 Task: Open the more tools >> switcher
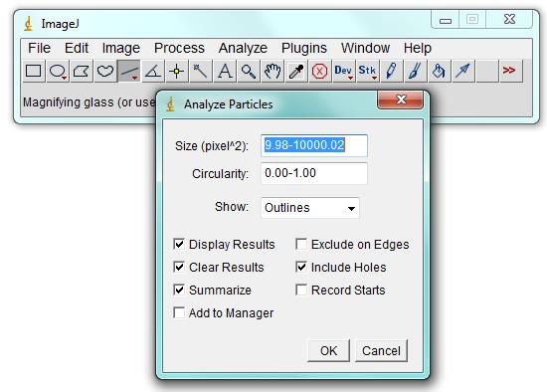point(510,71)
